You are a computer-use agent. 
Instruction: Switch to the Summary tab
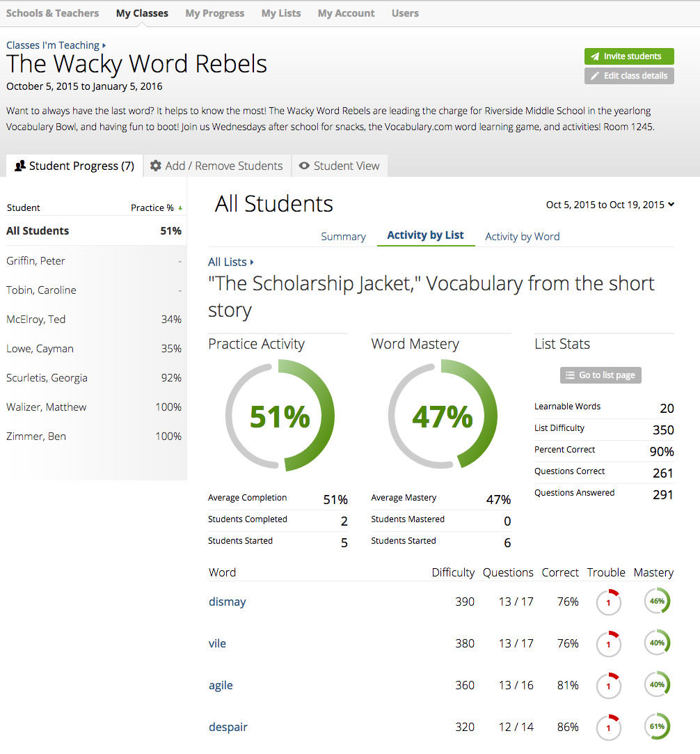point(343,236)
